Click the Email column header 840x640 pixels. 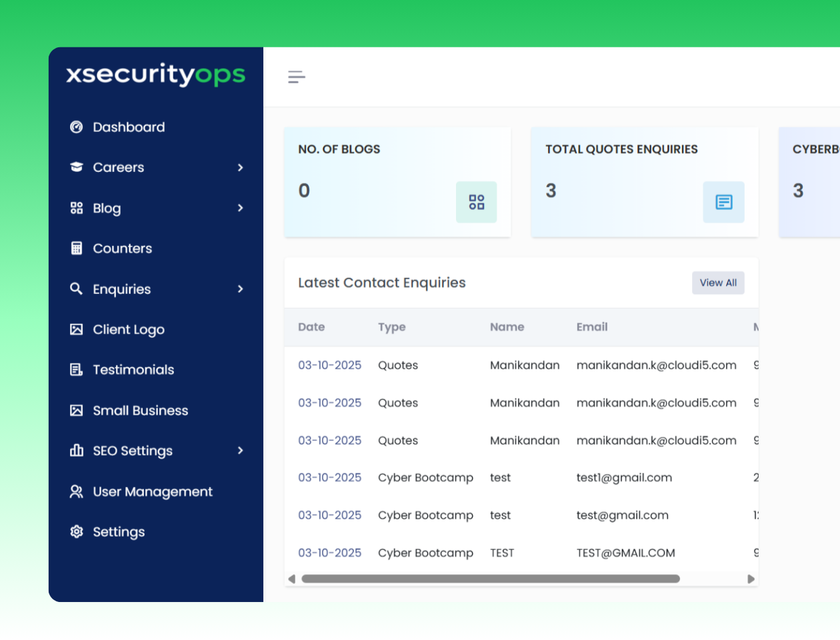[x=592, y=327]
